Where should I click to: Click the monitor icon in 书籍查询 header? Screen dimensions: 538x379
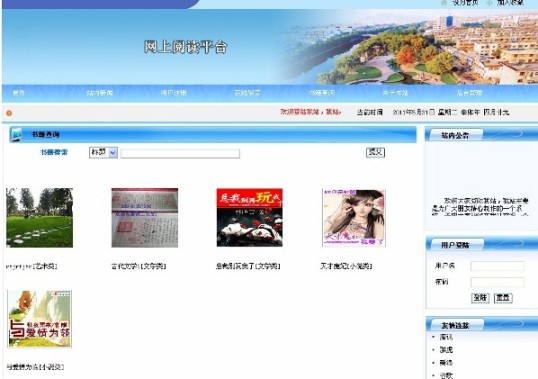(16, 134)
